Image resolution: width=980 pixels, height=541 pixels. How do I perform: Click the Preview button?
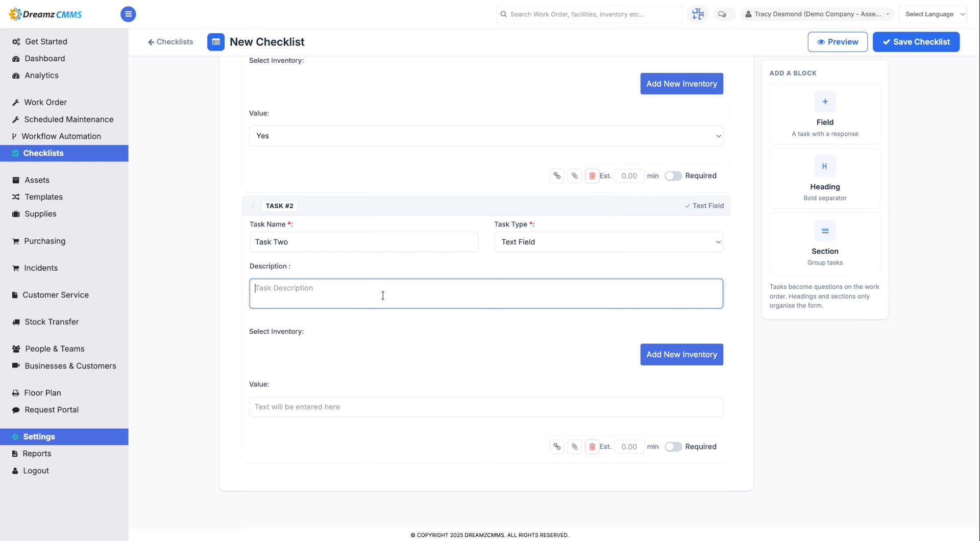click(837, 42)
